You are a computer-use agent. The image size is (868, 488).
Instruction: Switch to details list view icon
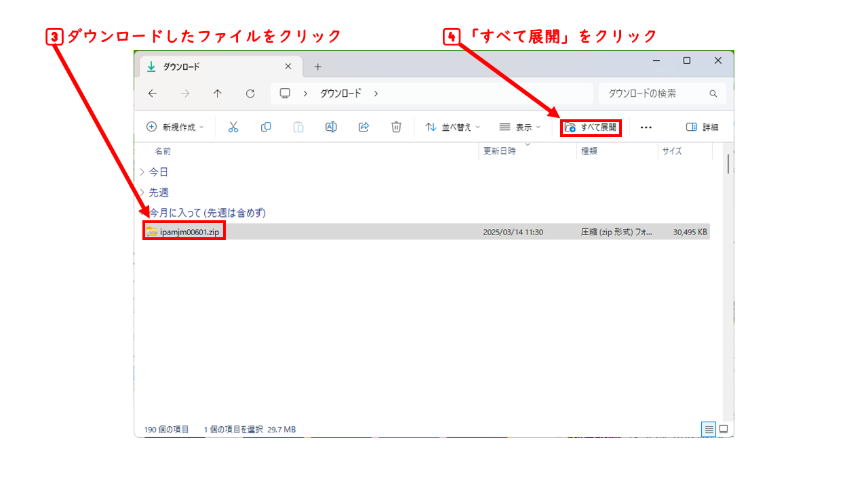[x=709, y=429]
